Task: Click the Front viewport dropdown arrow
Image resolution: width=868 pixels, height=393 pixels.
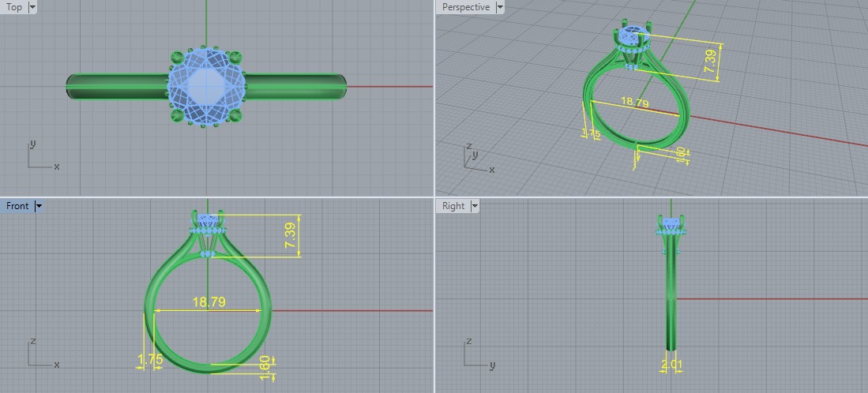Action: coord(38,206)
